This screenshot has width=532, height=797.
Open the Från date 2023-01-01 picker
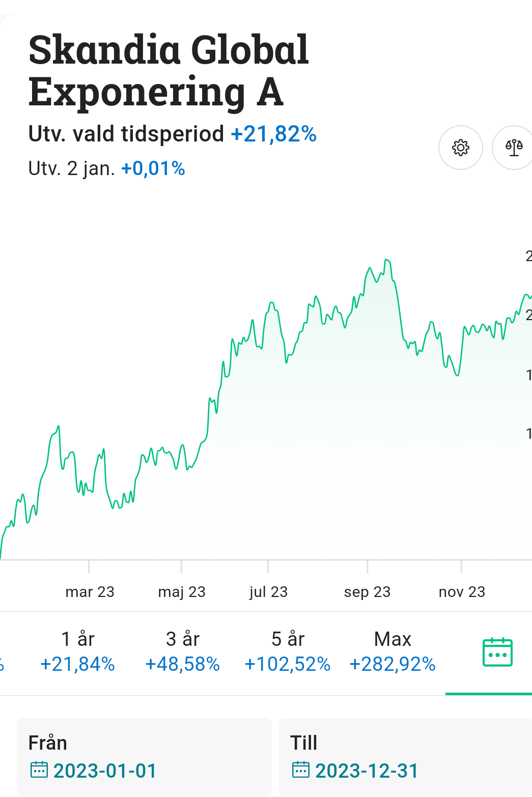pos(105,771)
